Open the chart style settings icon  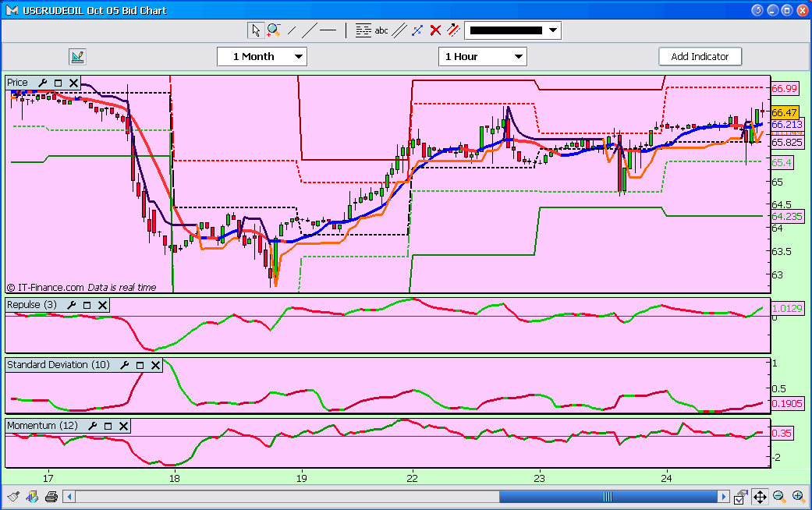(77, 56)
